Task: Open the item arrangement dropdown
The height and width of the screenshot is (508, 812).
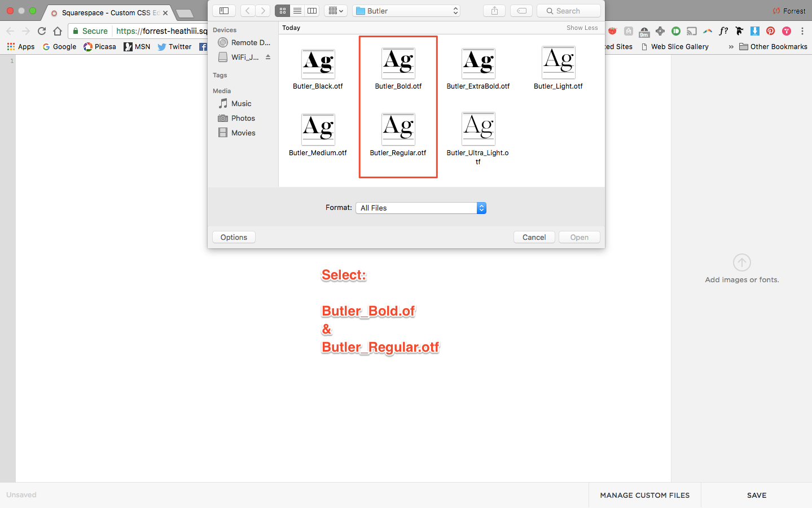Action: pos(336,11)
